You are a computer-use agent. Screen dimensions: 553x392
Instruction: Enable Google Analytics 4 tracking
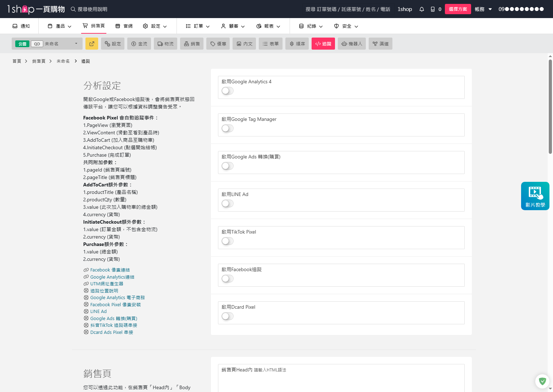[227, 91]
